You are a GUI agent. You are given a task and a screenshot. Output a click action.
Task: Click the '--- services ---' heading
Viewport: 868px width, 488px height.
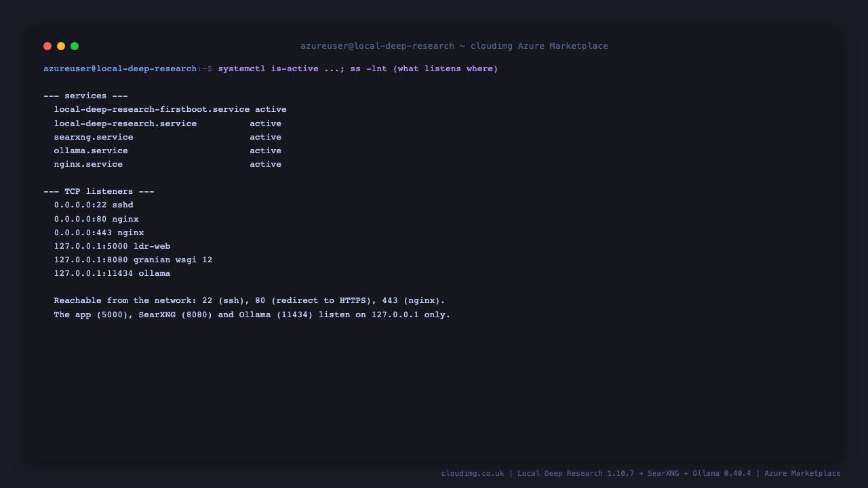85,96
